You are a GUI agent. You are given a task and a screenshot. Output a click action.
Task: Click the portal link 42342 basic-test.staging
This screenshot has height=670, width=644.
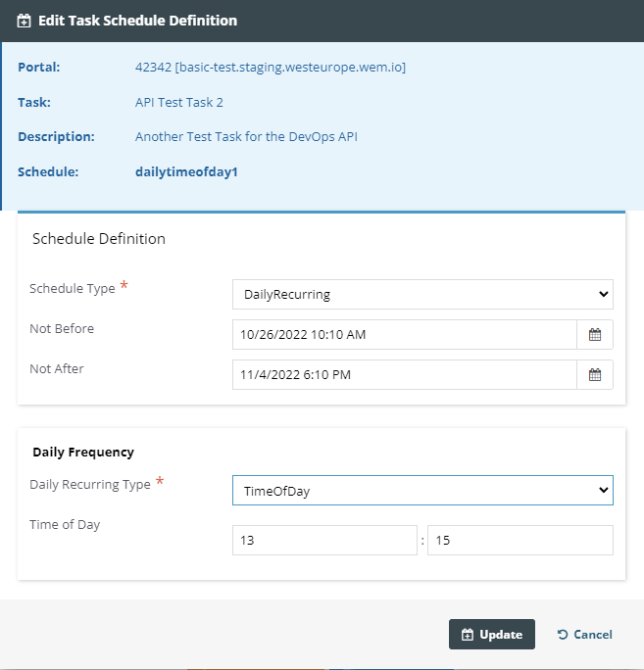point(271,67)
